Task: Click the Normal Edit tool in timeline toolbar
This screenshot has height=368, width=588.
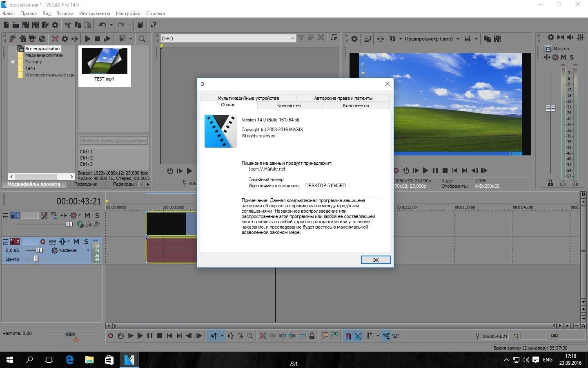Action: click(214, 336)
